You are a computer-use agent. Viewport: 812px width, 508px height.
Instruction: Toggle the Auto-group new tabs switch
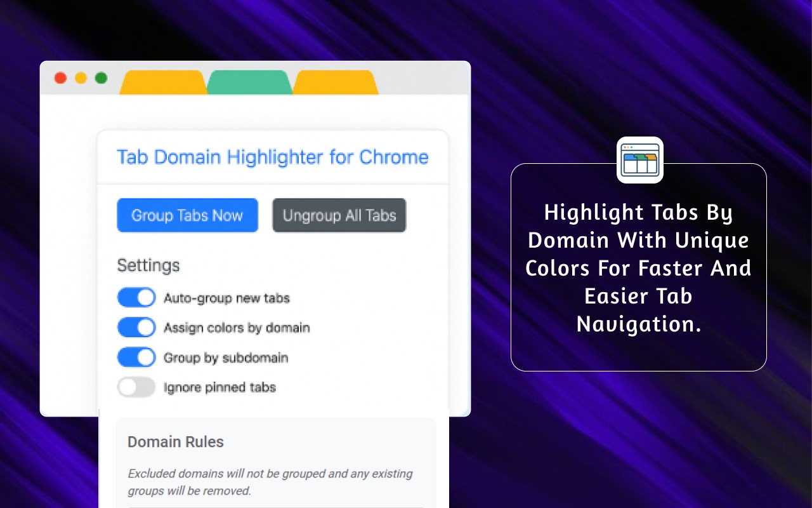136,298
